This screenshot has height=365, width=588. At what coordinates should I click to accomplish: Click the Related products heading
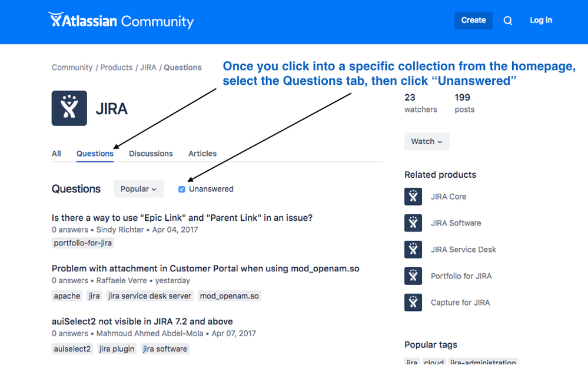click(x=440, y=175)
